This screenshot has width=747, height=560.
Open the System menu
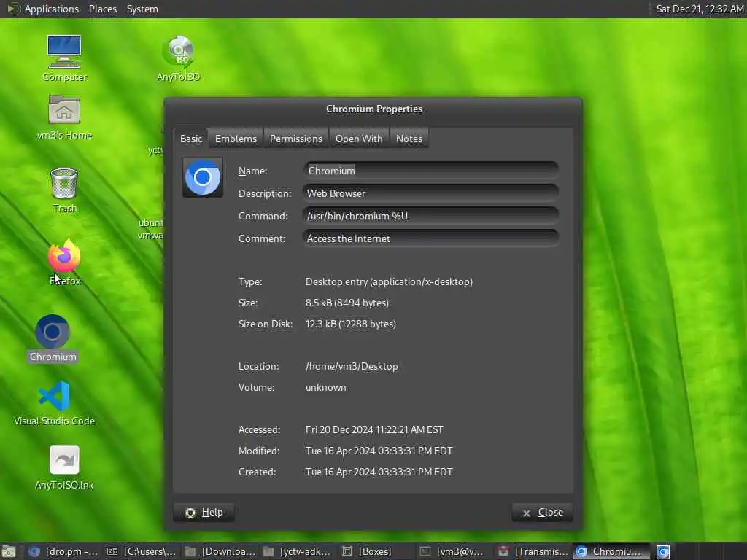click(x=142, y=9)
